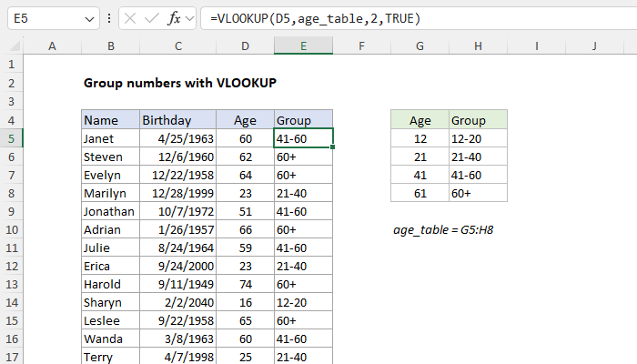This screenshot has width=637, height=364.
Task: Select age cell '51' for Jonathan
Action: coord(245,211)
